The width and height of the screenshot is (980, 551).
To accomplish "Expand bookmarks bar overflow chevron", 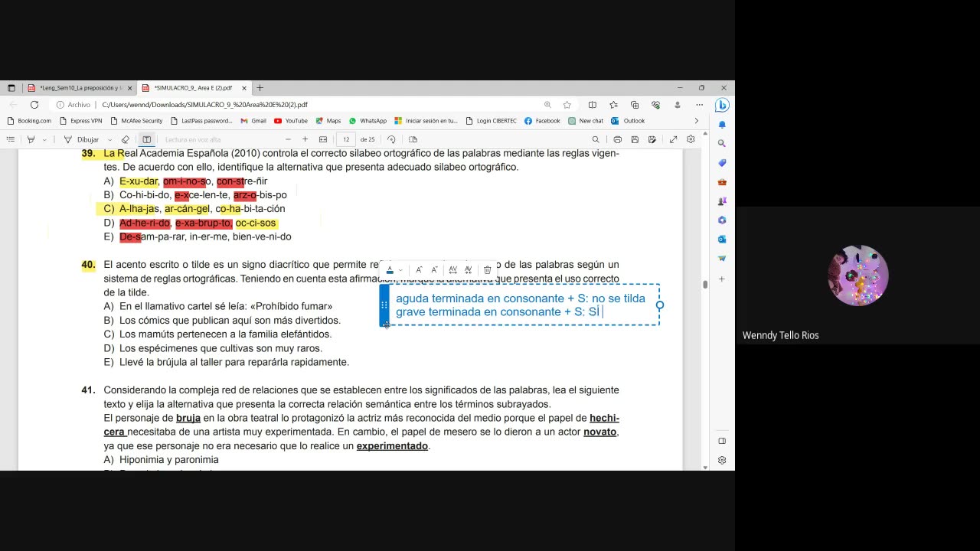I will click(x=696, y=121).
